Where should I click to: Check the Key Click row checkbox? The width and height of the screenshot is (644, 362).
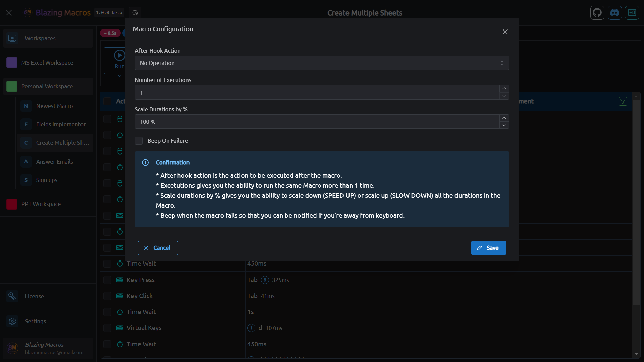tap(107, 296)
